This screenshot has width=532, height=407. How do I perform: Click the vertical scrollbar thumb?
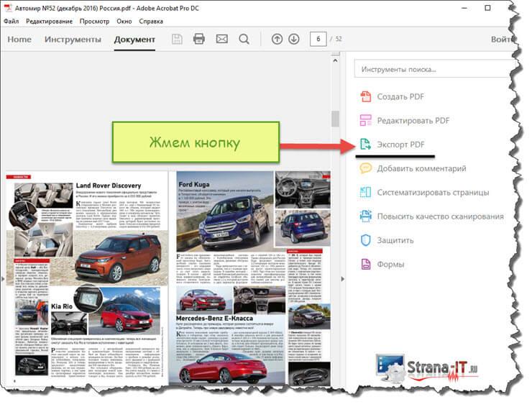point(335,119)
